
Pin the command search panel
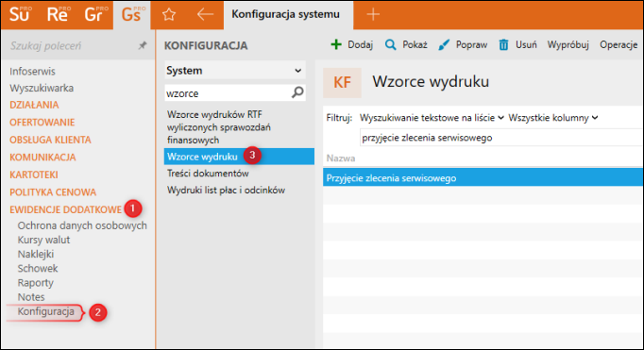coord(142,45)
